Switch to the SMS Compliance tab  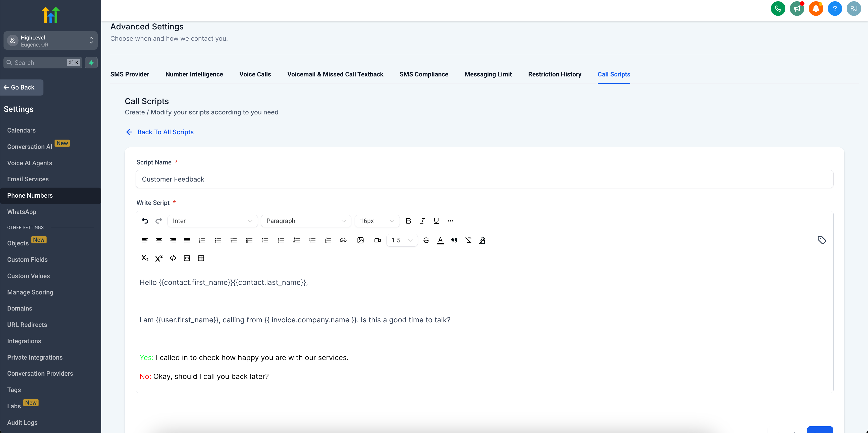pyautogui.click(x=423, y=74)
